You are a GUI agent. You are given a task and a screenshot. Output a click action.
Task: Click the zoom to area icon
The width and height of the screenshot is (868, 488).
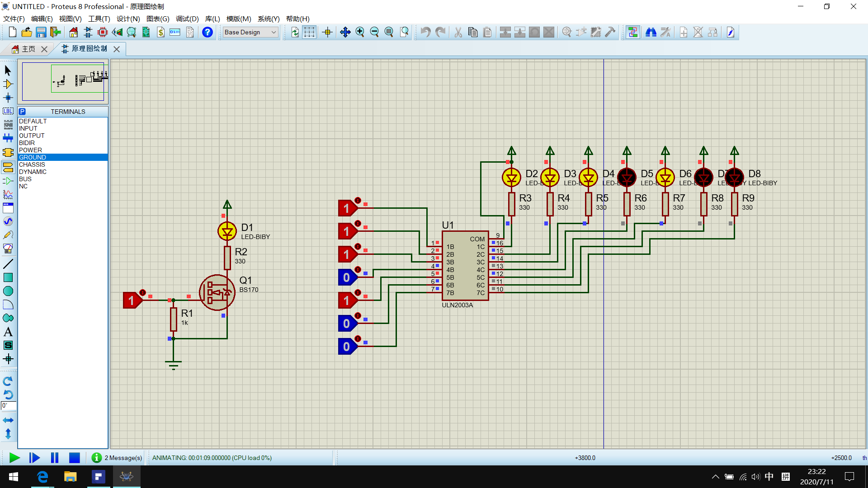[404, 32]
